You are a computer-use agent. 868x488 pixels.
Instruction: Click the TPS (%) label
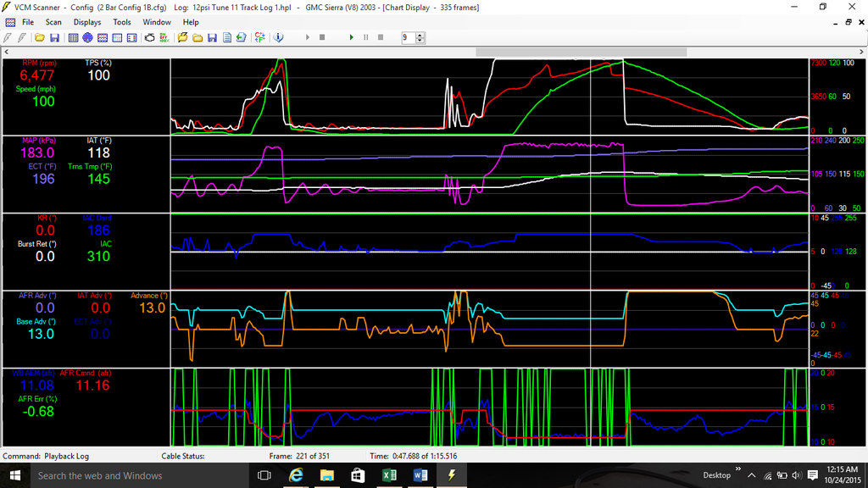click(x=98, y=63)
